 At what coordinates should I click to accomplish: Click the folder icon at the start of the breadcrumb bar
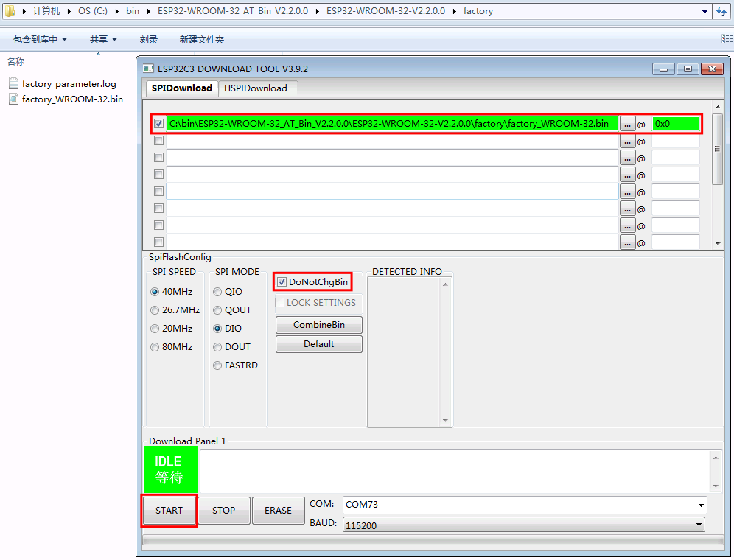[10, 11]
